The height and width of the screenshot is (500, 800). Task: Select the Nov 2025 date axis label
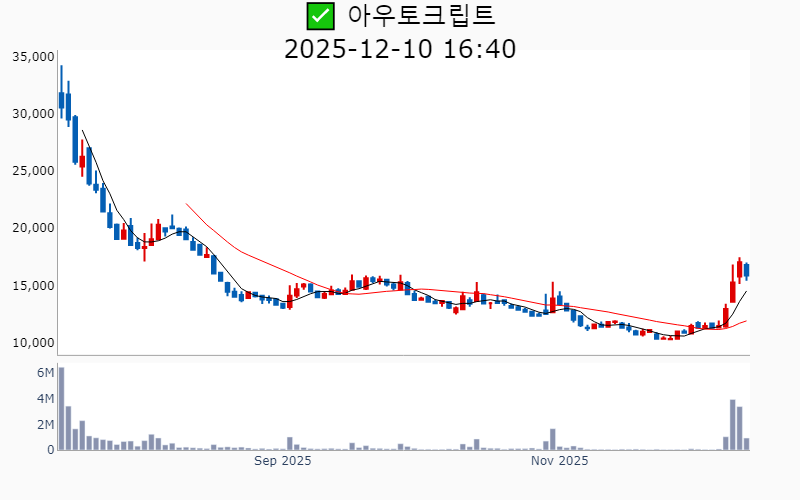click(x=560, y=461)
